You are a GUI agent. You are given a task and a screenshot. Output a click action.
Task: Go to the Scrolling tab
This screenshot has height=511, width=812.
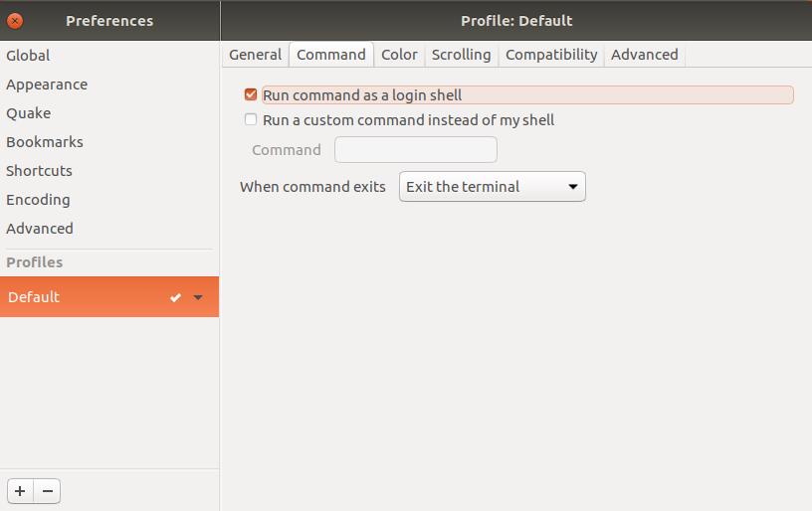[x=462, y=55]
